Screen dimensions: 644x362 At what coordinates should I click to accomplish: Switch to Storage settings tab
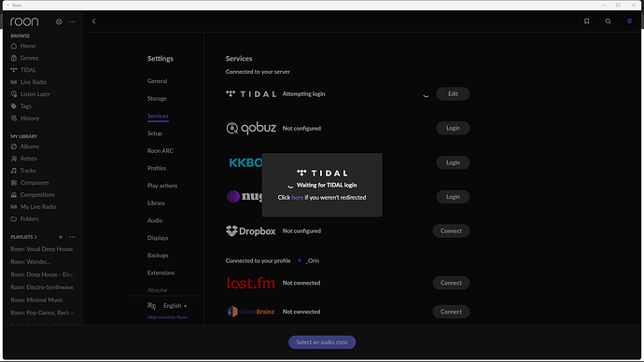[x=157, y=99]
